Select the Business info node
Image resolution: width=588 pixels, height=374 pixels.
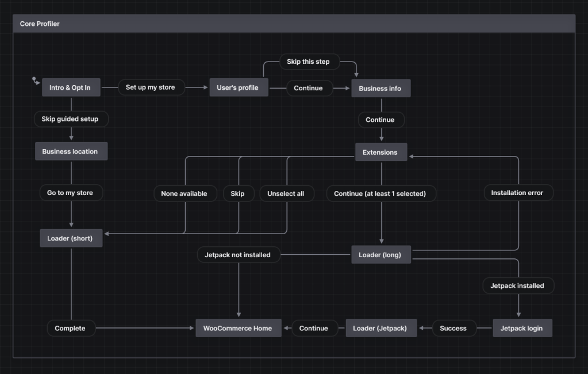381,88
